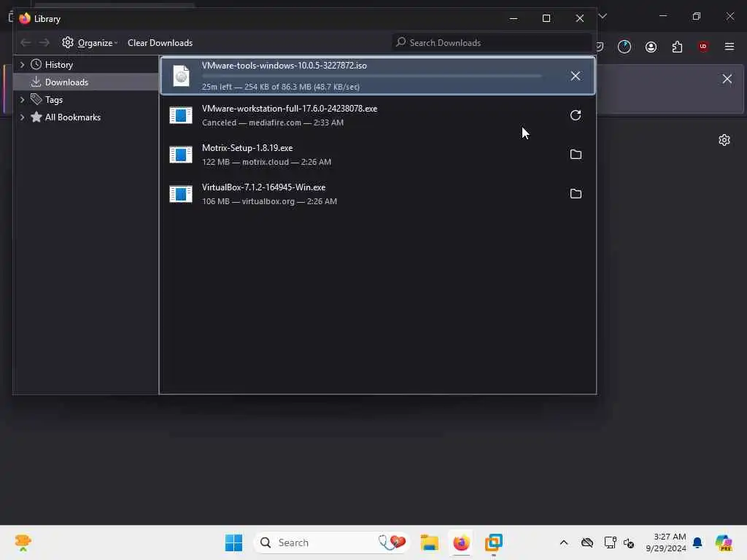The height and width of the screenshot is (560, 747).
Task: Go back in Library navigation
Action: (26, 43)
